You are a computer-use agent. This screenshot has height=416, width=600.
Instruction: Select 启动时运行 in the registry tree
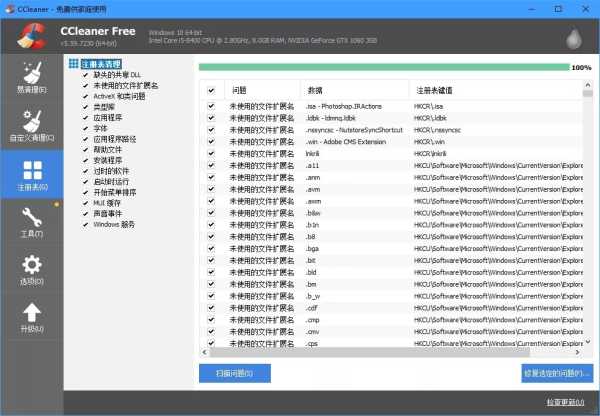tap(111, 182)
